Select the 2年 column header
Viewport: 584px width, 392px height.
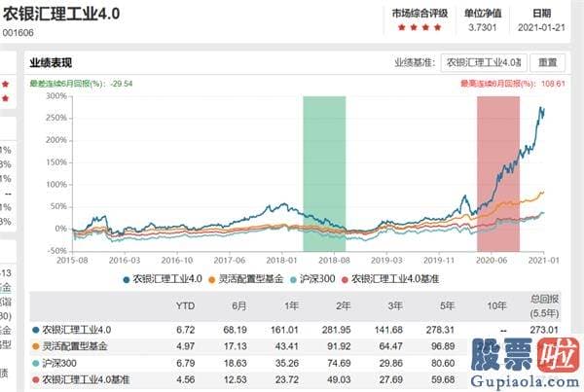point(343,306)
